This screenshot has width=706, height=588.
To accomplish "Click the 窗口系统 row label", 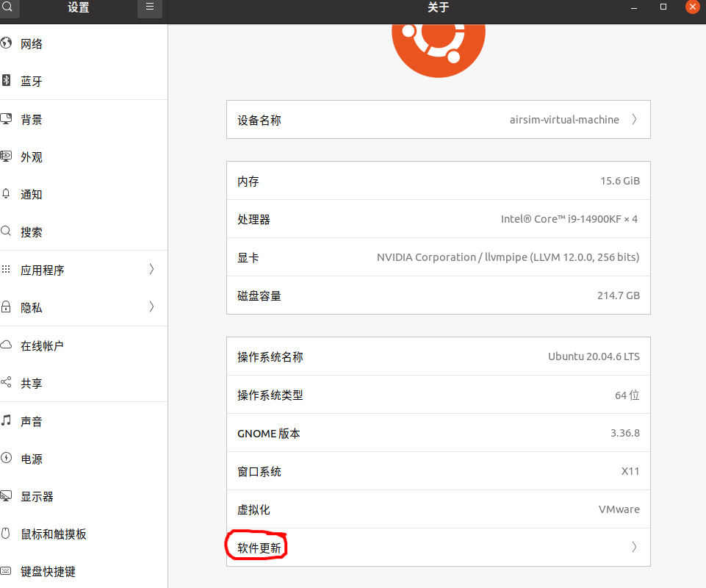I will click(259, 472).
